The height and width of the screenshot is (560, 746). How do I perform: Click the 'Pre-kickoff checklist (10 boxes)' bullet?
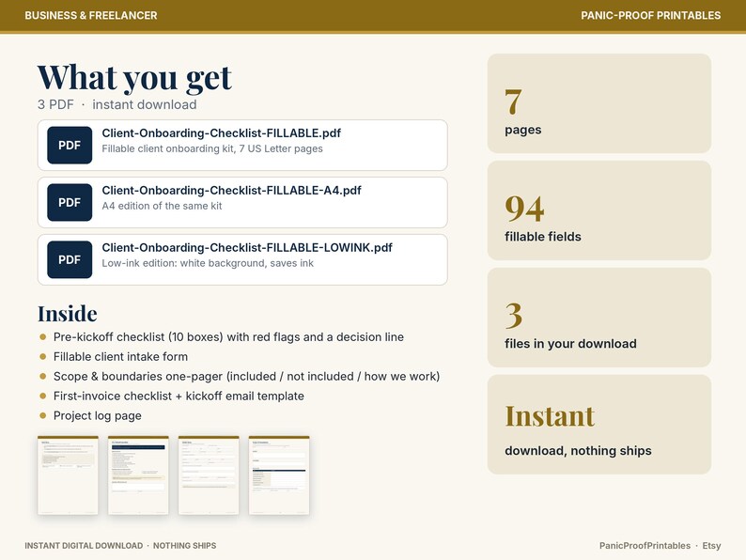[228, 337]
